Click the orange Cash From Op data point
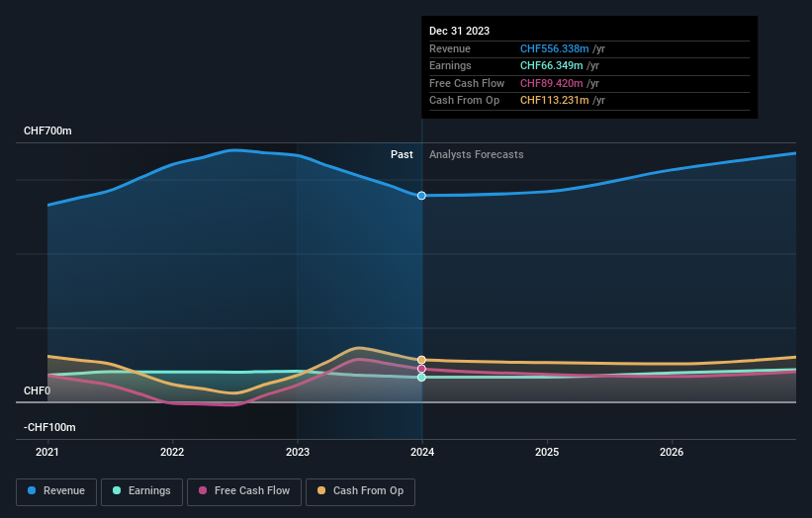This screenshot has width=812, height=518. [x=421, y=360]
